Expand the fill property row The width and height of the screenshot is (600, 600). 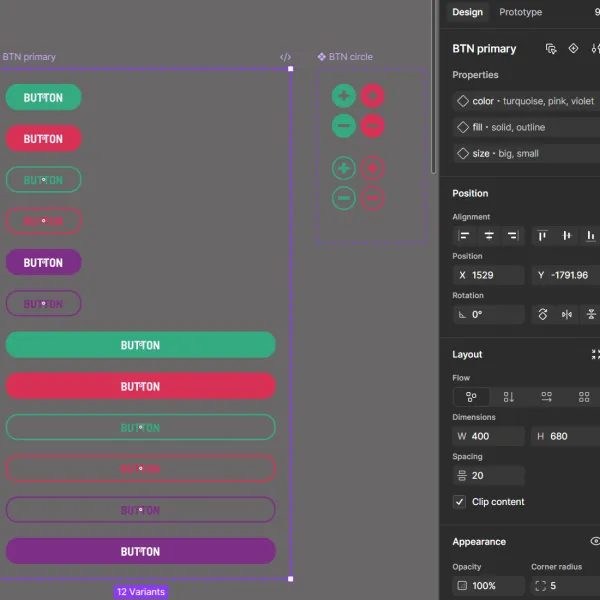click(526, 127)
